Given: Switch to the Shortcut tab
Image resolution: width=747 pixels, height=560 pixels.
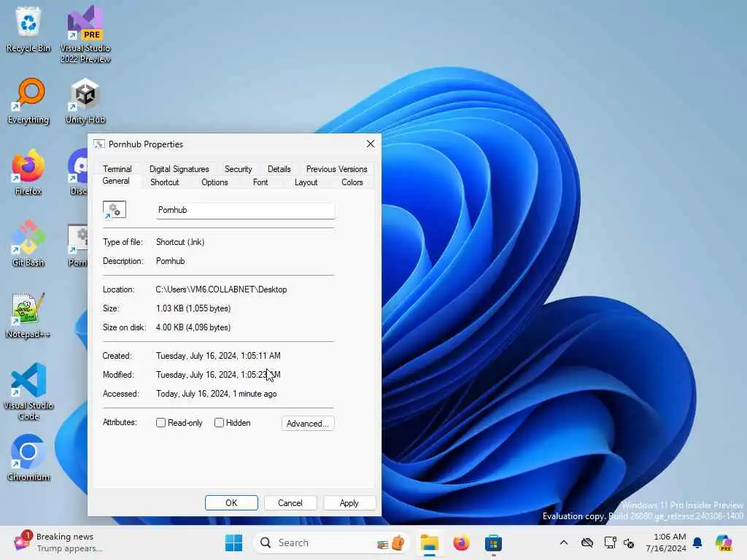Looking at the screenshot, I should pyautogui.click(x=165, y=182).
